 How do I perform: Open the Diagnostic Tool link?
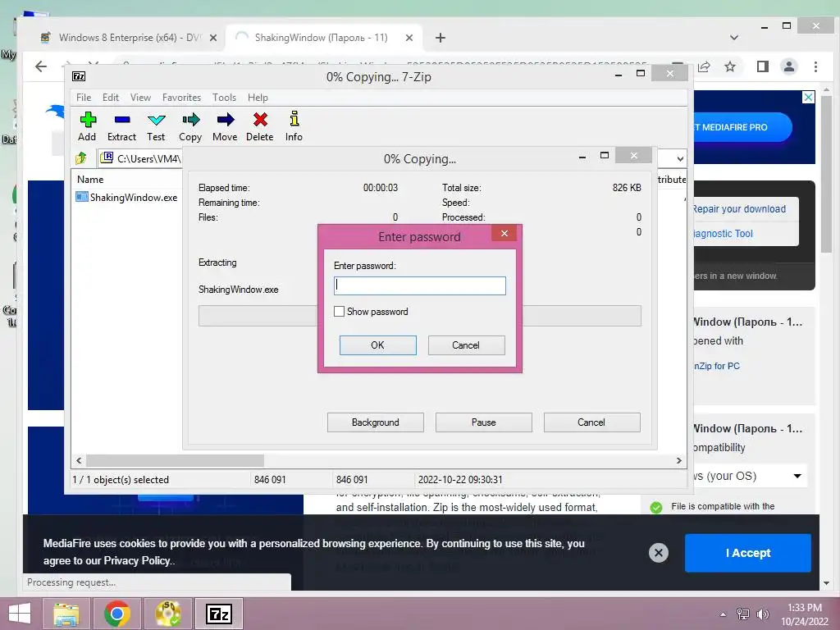coord(724,234)
